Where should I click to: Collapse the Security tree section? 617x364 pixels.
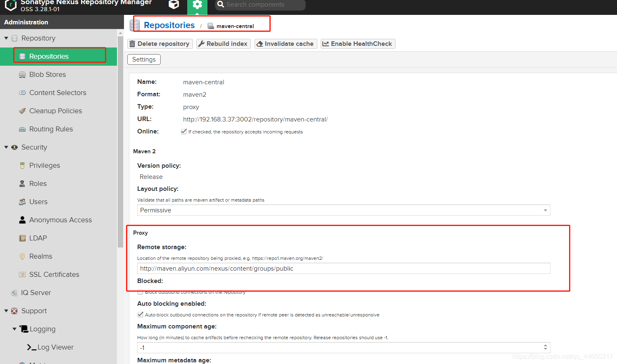point(6,147)
